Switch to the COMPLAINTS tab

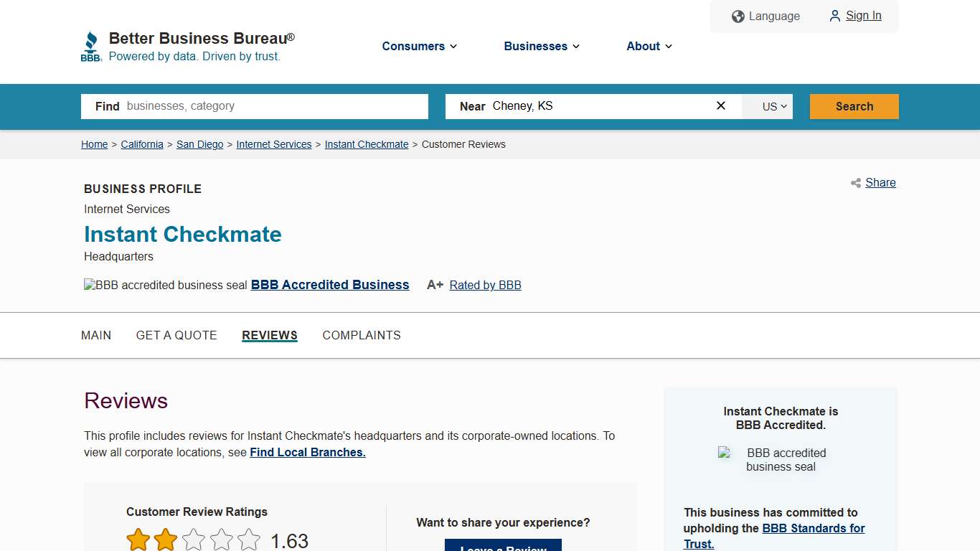click(x=362, y=335)
